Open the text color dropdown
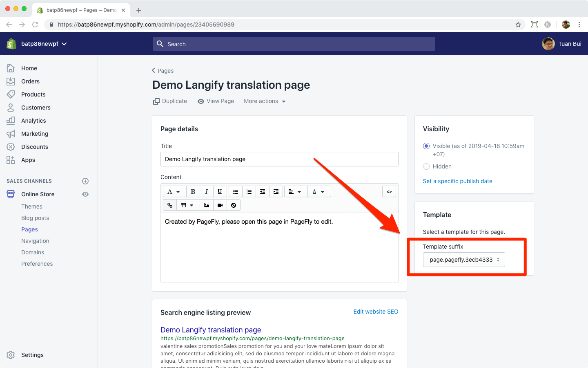The width and height of the screenshot is (588, 368). (x=318, y=192)
